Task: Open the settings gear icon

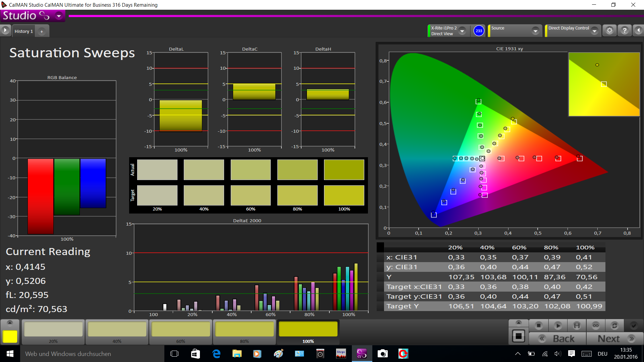Action: pyautogui.click(x=609, y=31)
